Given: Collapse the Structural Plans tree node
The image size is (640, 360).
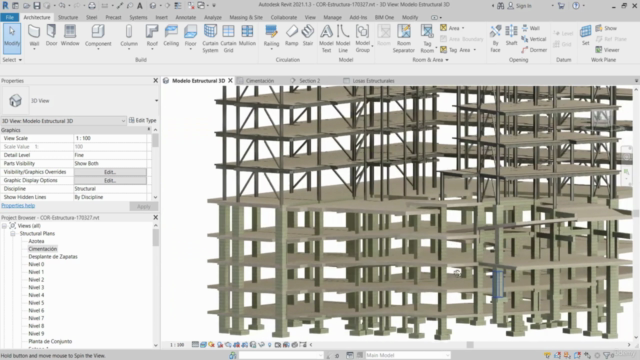Looking at the screenshot, I should pyautogui.click(x=13, y=233).
